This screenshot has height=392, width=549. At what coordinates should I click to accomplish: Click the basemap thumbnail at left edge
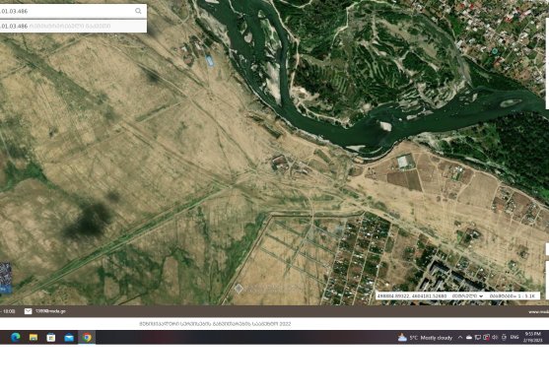click(6, 278)
